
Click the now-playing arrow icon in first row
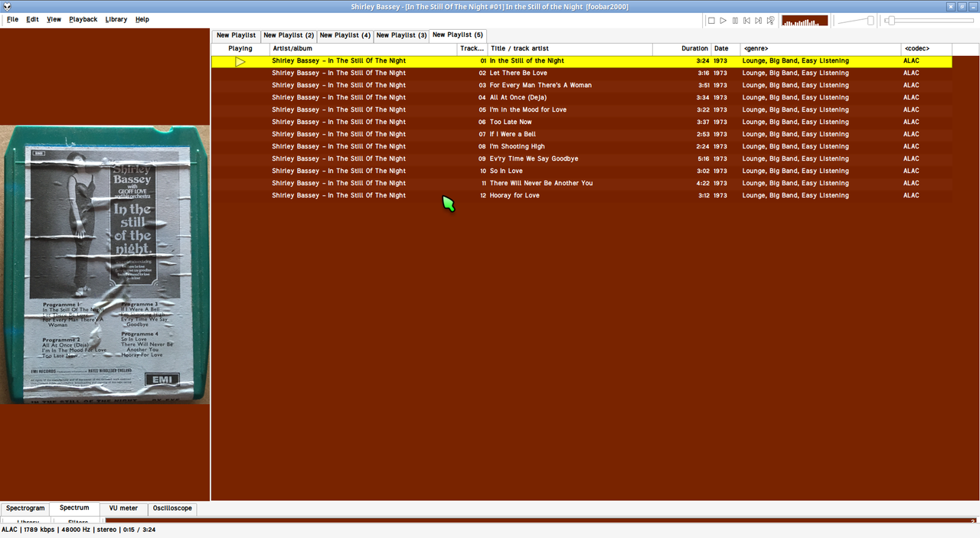point(240,61)
